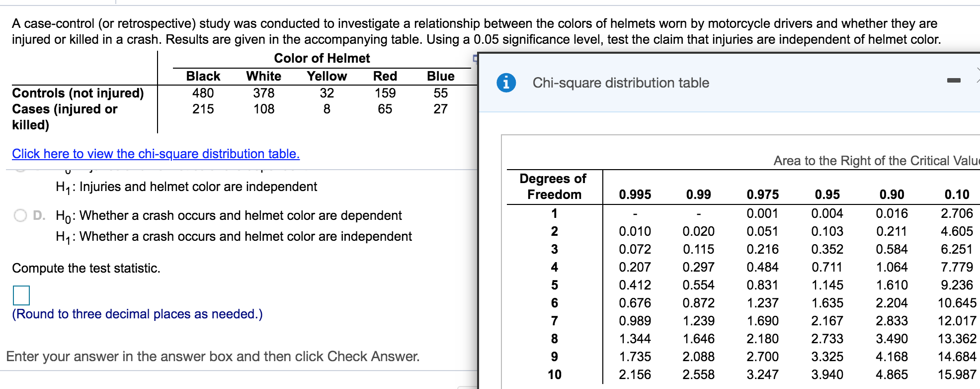Click value 9.236 in the df 5 row

(x=957, y=285)
